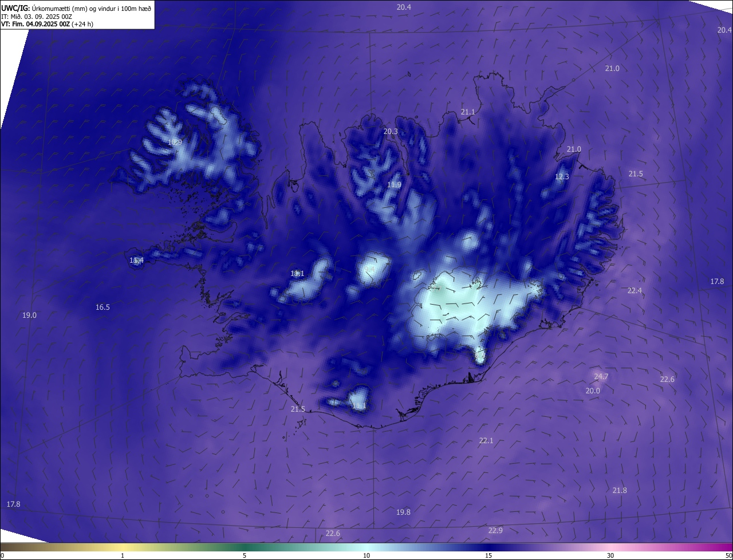733x560 pixels.
Task: Click the map value 19.8
Action: coord(403,512)
